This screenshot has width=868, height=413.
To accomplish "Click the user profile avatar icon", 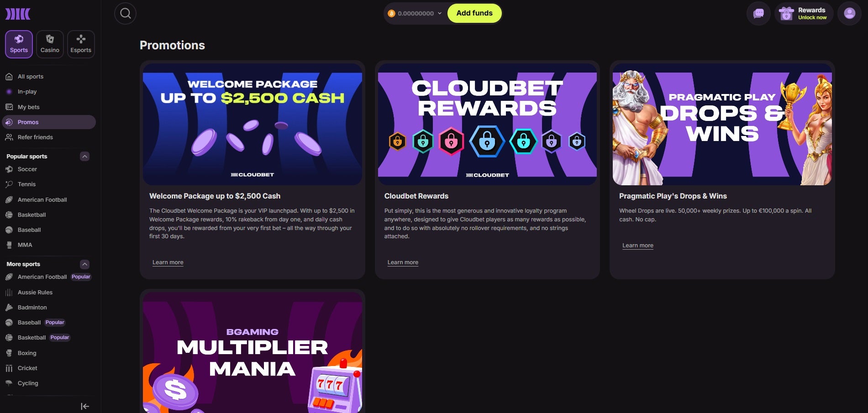I will (x=849, y=13).
